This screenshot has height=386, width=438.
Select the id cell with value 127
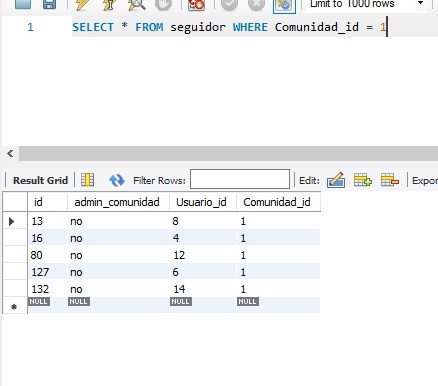pyautogui.click(x=47, y=272)
